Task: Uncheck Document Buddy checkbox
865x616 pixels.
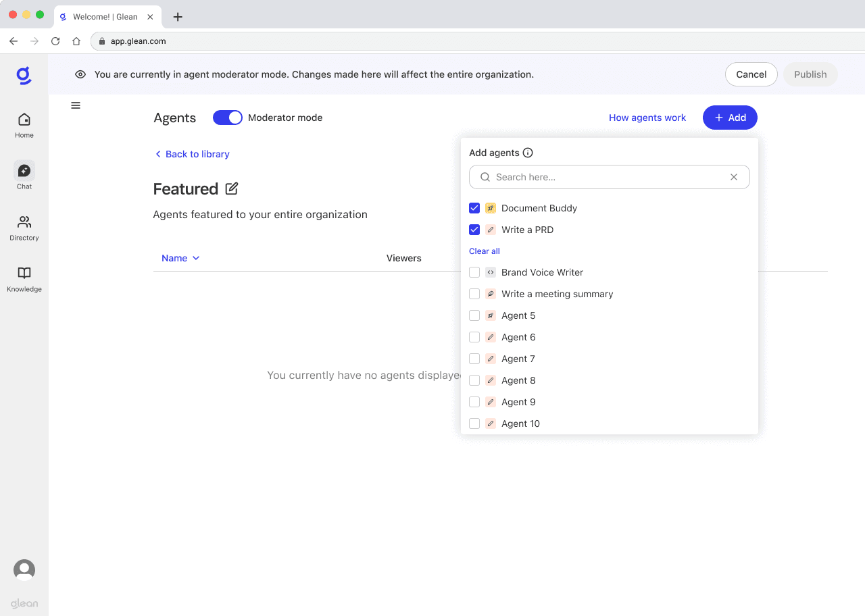Action: pos(474,208)
